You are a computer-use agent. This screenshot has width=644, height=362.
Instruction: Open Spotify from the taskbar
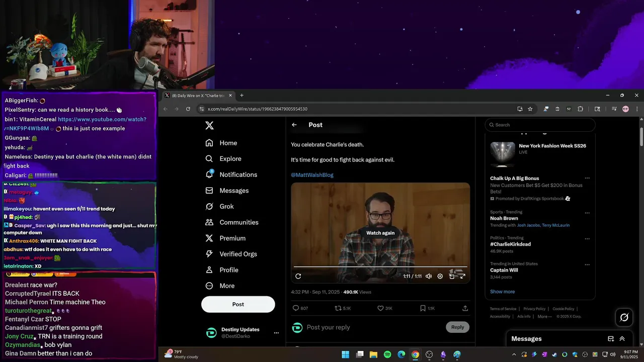coord(387,354)
